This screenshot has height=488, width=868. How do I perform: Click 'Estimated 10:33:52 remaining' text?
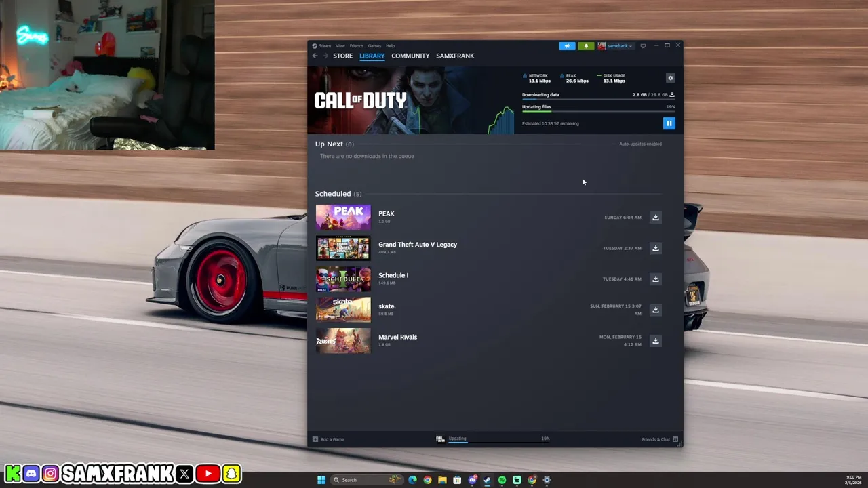click(550, 123)
